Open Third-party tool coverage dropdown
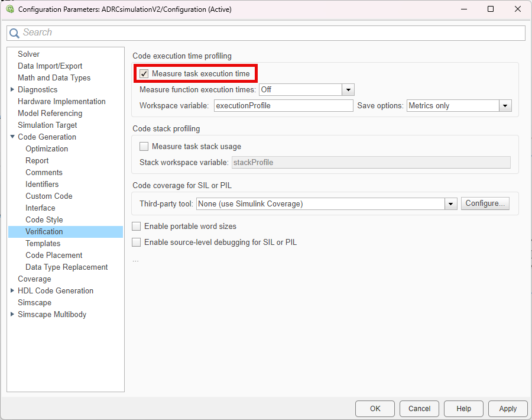Screen dimensions: 532x420 point(451,203)
